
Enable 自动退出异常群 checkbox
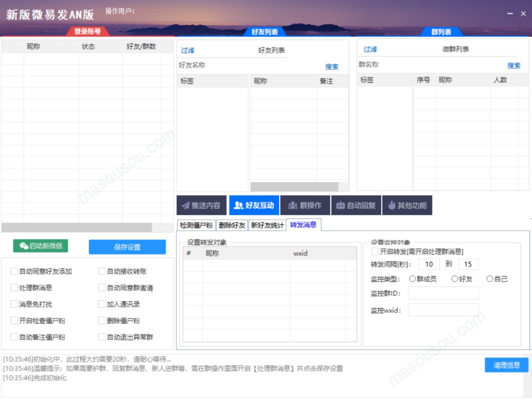[102, 337]
